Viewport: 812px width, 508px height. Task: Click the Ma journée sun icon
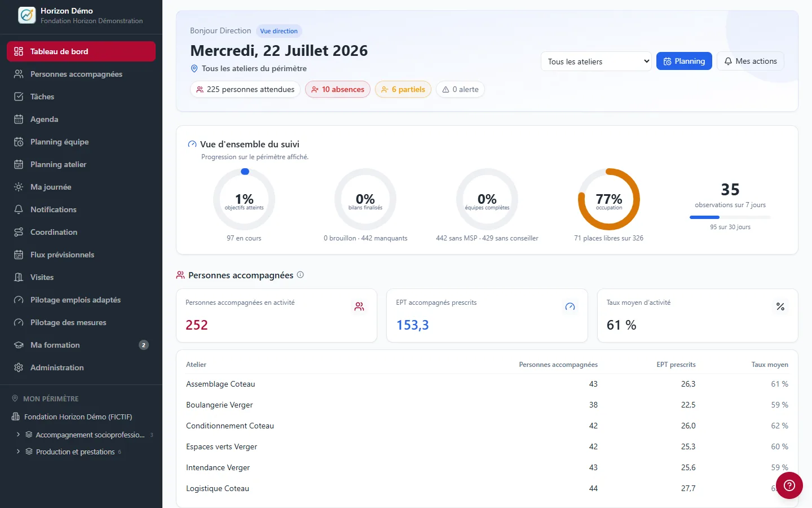tap(19, 187)
